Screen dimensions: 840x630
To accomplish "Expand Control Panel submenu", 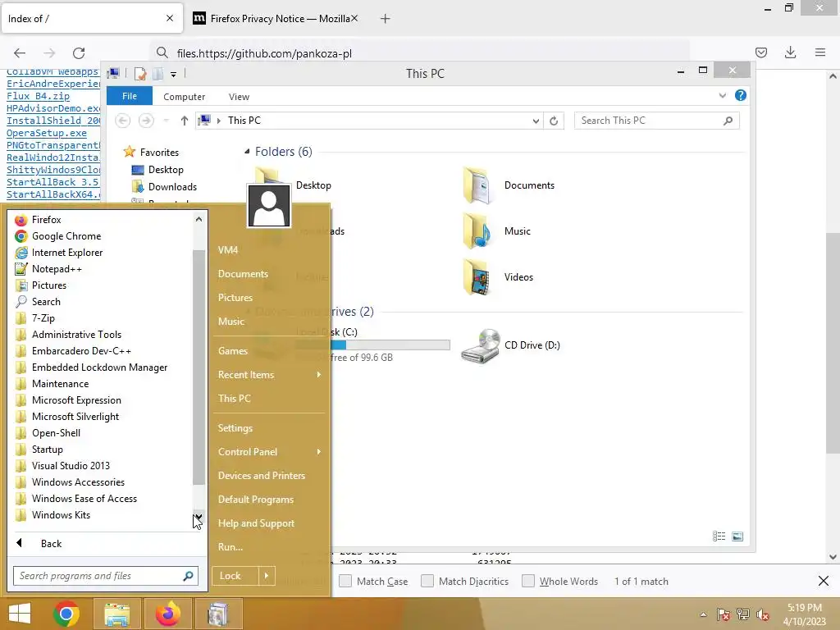I will tap(319, 452).
